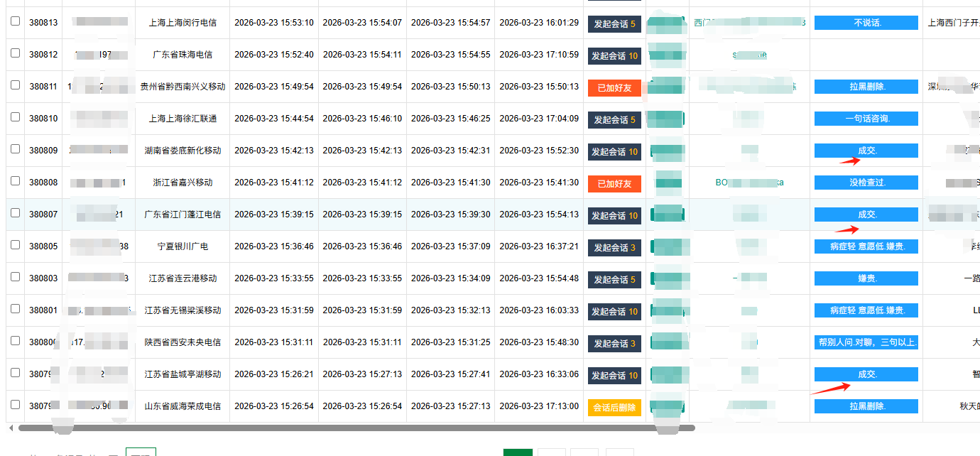Open the 帮别人问.对聊 tag
The width and height of the screenshot is (980, 456).
click(x=866, y=342)
